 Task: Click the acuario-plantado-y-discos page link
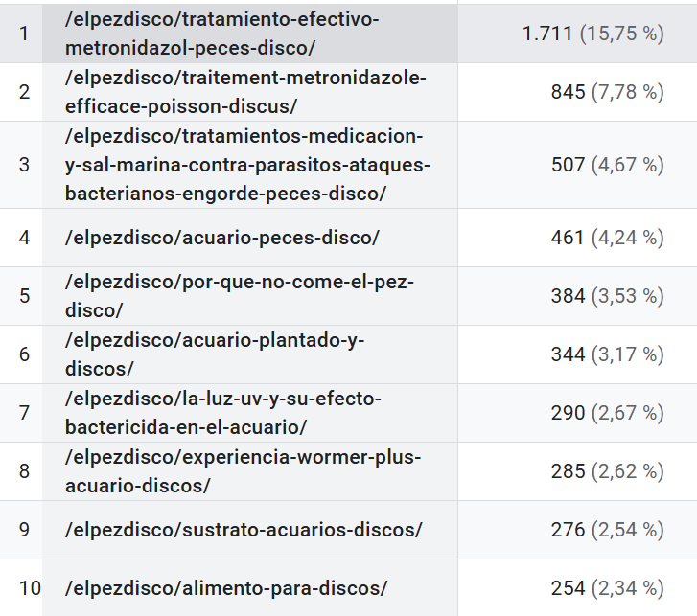(215, 354)
